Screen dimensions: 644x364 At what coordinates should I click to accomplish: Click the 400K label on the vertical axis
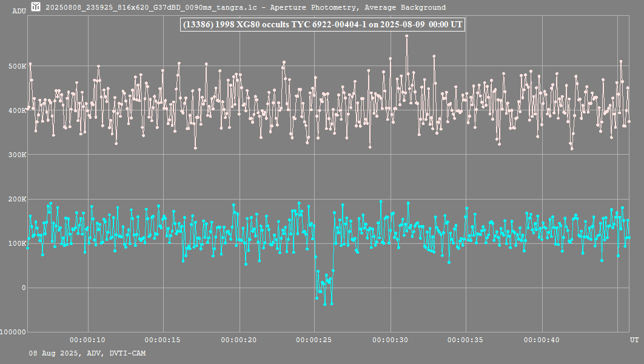pos(17,110)
